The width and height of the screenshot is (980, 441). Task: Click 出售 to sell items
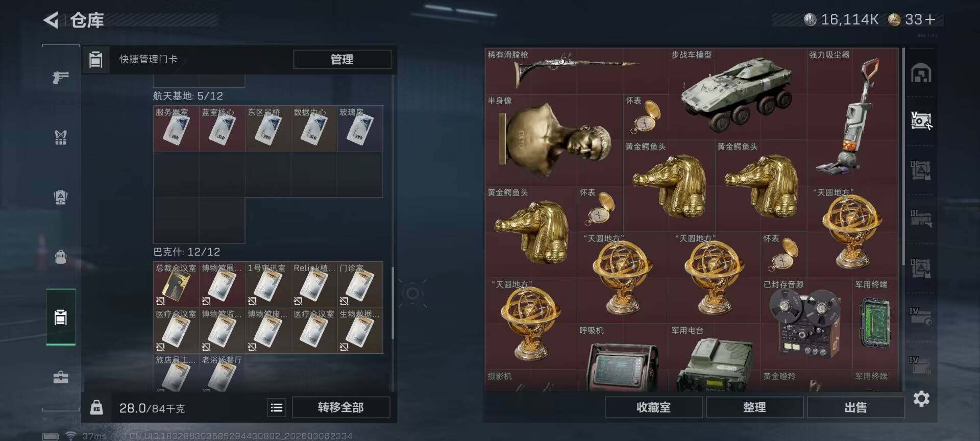pyautogui.click(x=855, y=407)
